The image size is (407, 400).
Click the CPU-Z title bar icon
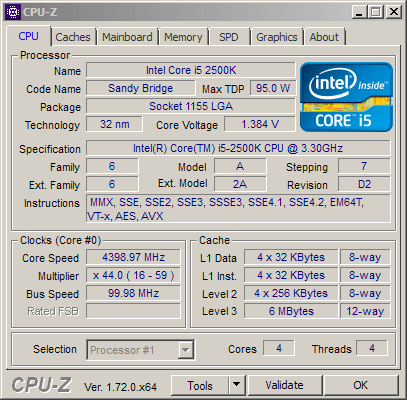[x=13, y=12]
